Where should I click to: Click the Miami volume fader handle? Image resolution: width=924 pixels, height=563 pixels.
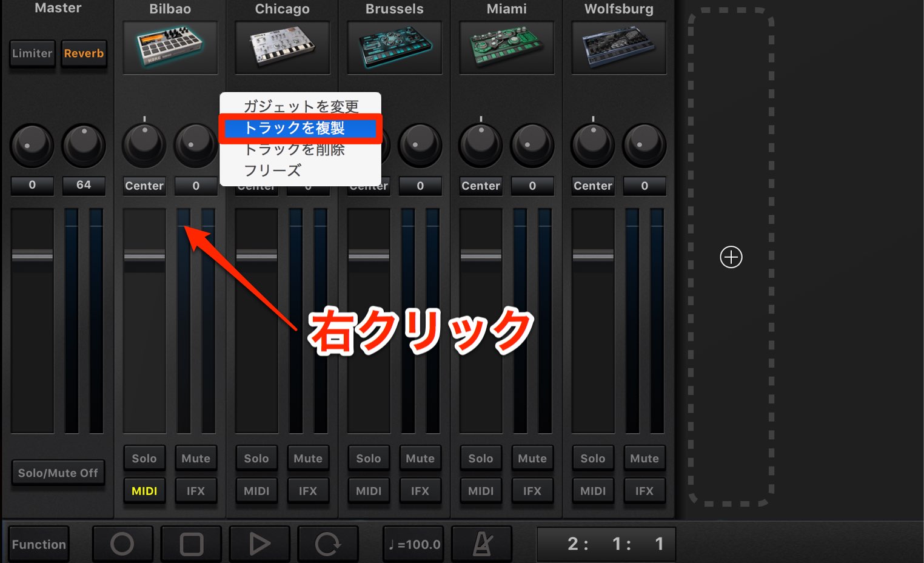[481, 255]
